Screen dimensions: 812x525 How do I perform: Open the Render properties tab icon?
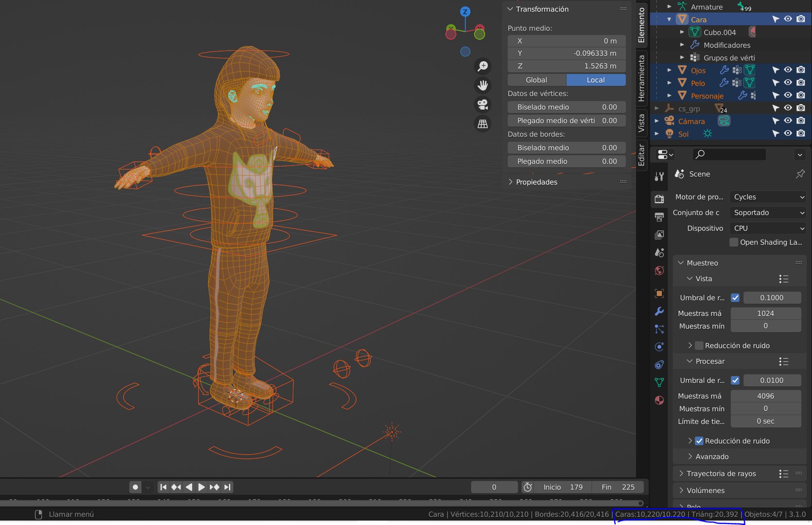(x=659, y=199)
